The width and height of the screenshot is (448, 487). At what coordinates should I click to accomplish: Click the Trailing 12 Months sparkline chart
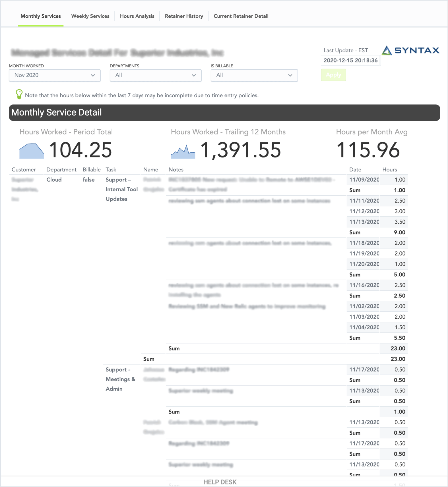pyautogui.click(x=183, y=152)
